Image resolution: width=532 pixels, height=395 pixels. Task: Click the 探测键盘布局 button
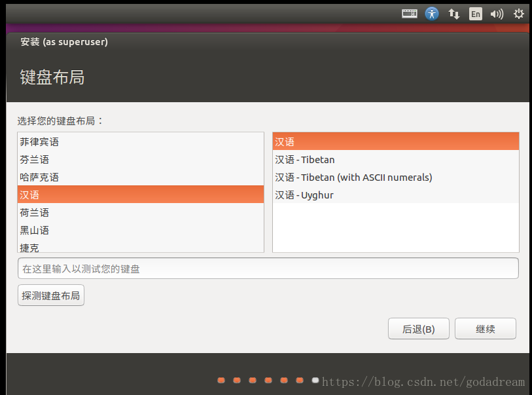(x=51, y=295)
